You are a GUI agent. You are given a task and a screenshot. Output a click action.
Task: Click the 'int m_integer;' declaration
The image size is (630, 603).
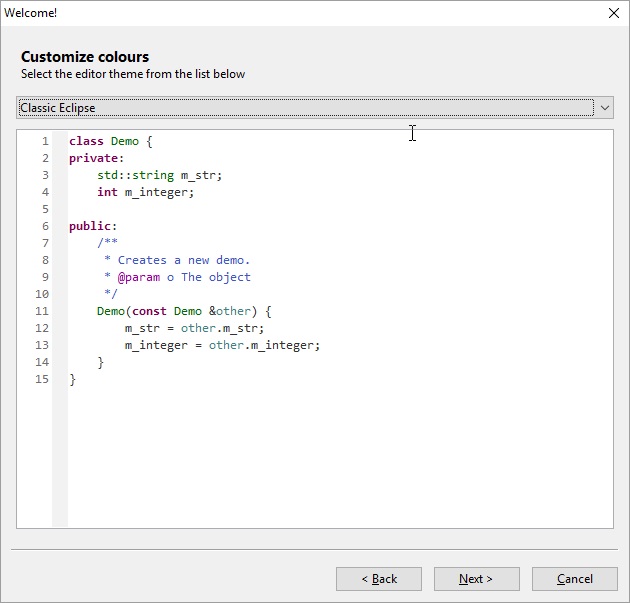pos(145,192)
